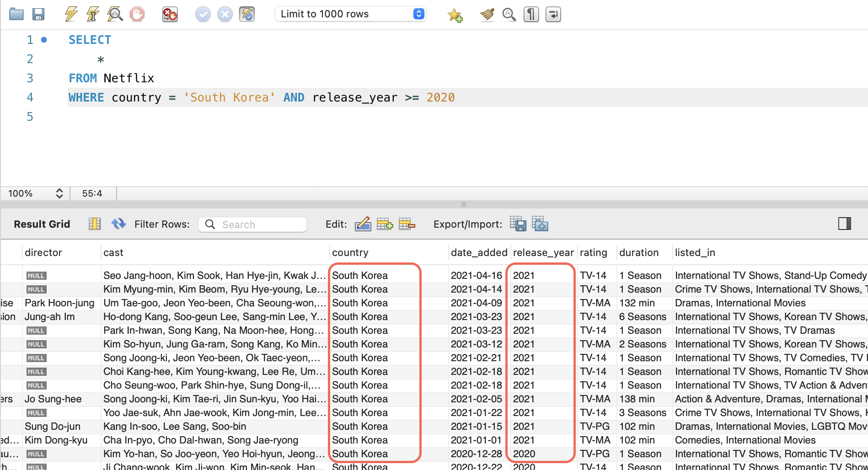Delete selected rows from the grid

point(407,224)
